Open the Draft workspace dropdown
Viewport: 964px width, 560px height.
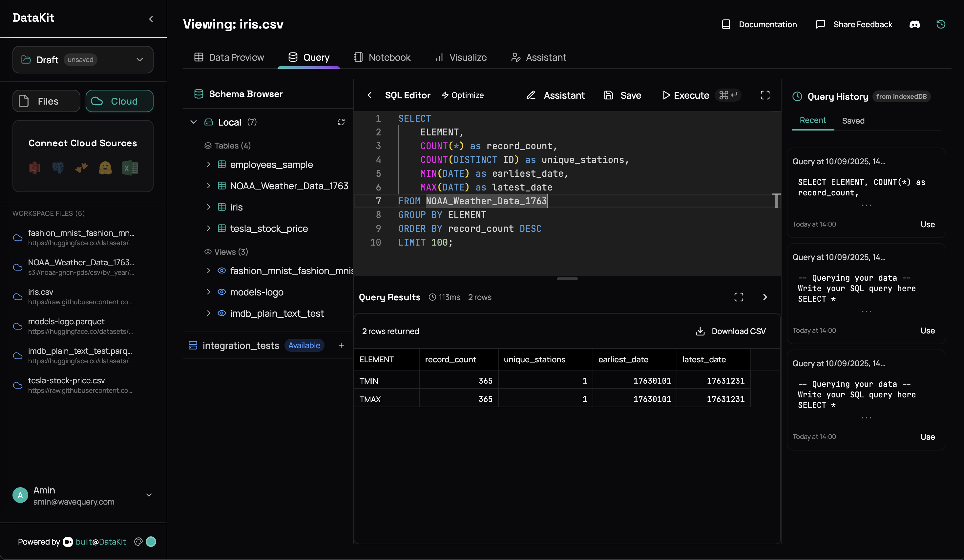(83, 60)
